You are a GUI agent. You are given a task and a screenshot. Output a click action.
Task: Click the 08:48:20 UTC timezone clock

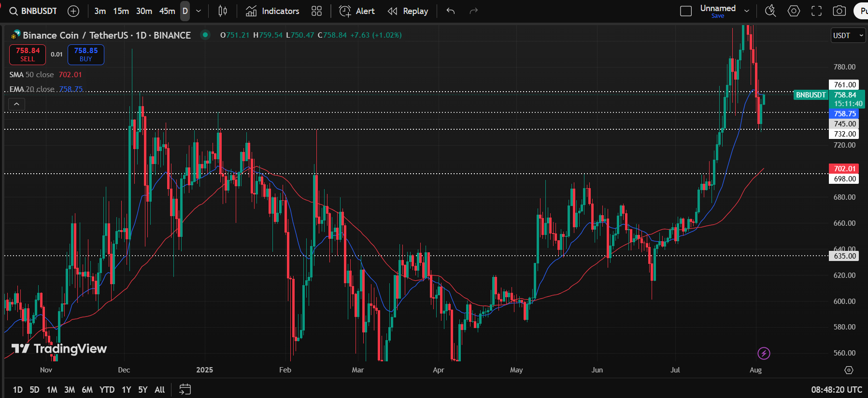pyautogui.click(x=837, y=390)
